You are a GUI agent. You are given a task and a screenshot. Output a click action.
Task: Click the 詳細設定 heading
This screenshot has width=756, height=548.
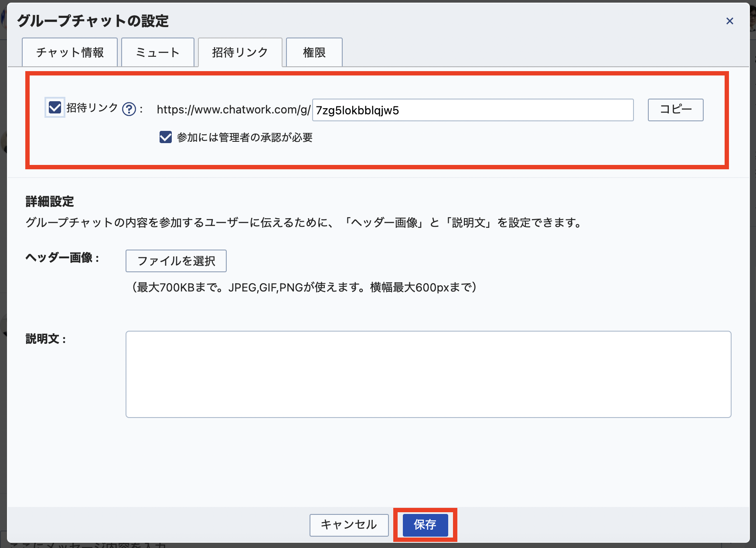point(50,202)
